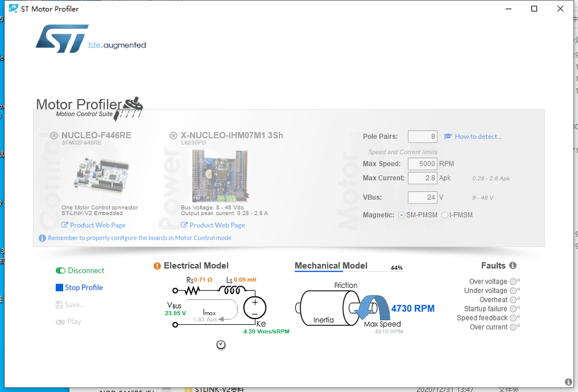Click the Max Current input field
578x392 pixels.
422,178
